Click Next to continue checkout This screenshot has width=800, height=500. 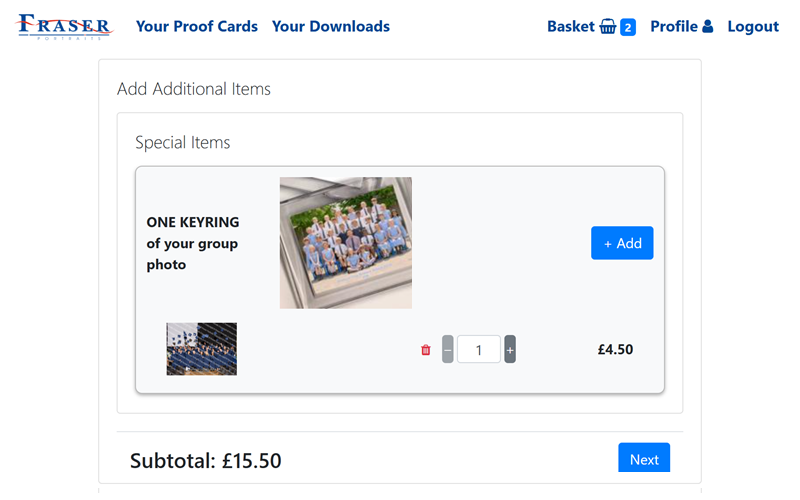tap(644, 459)
